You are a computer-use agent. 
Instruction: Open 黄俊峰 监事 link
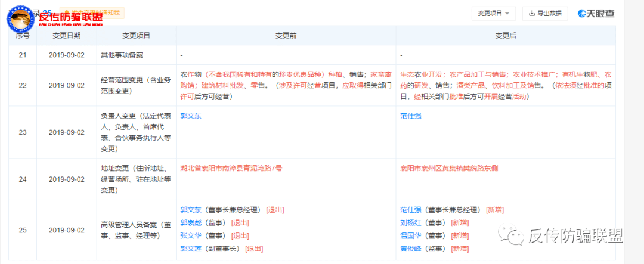(411, 249)
